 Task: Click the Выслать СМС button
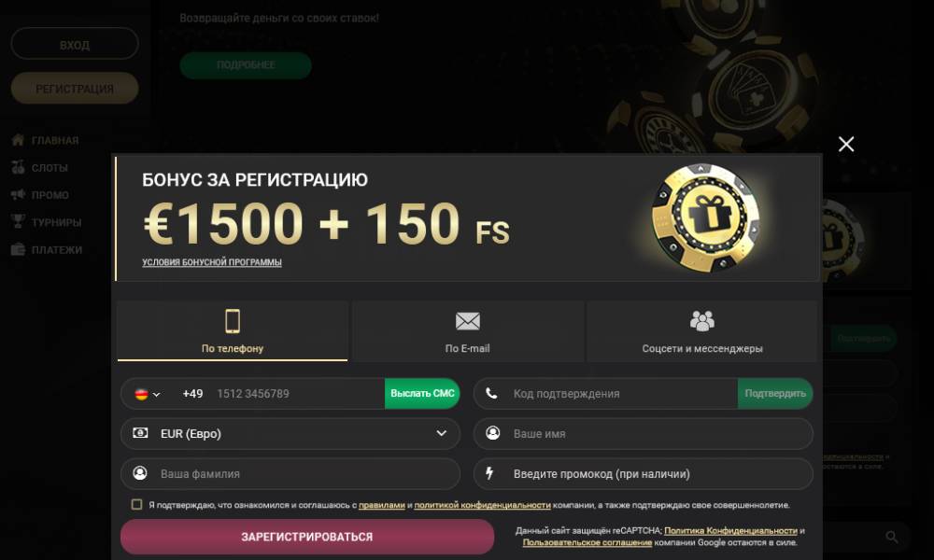(422, 393)
